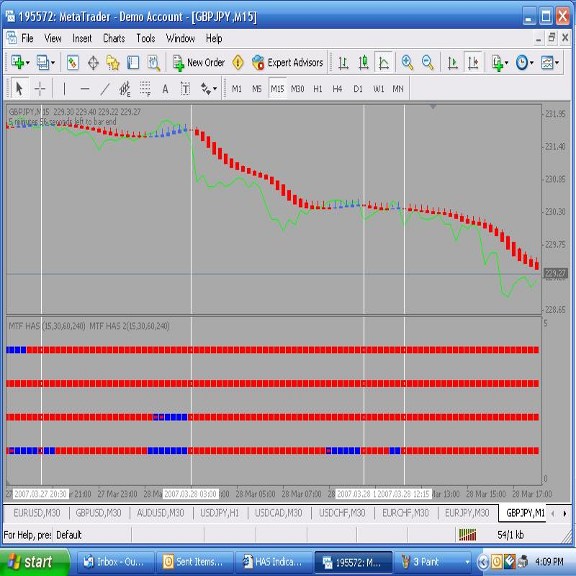Image resolution: width=576 pixels, height=576 pixels.
Task: Select the H4 timeframe button
Action: coord(337,89)
